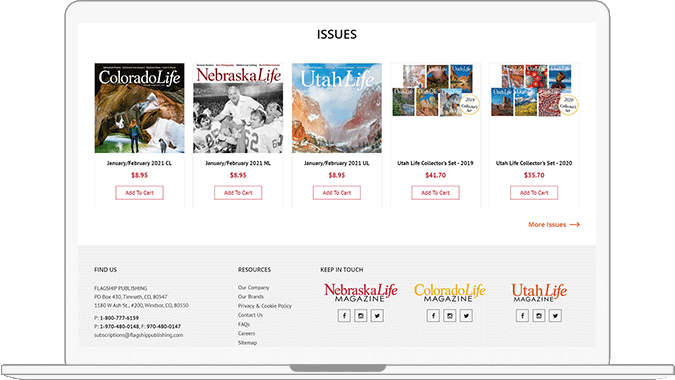Open Nebraska Life Facebook icon

click(344, 315)
